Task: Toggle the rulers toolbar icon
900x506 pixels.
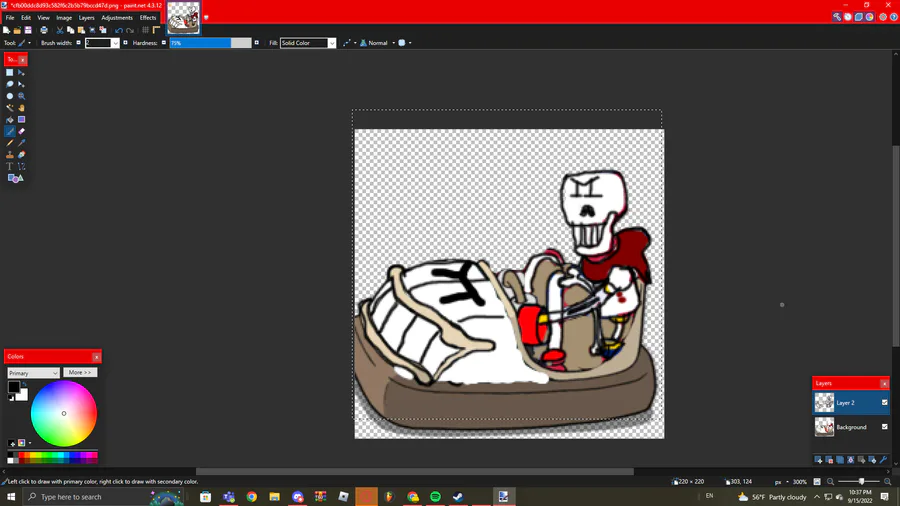Action: 156,30
